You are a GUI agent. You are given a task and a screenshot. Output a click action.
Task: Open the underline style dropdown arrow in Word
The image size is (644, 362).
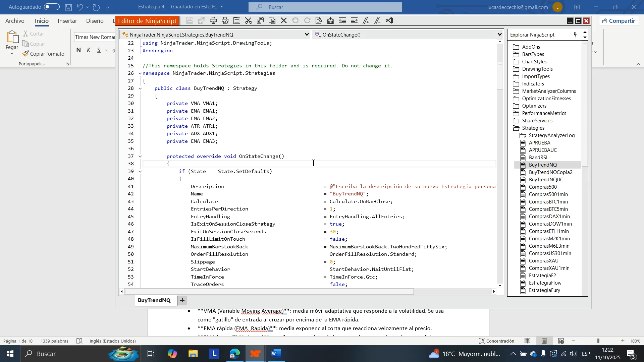pyautogui.click(x=106, y=50)
